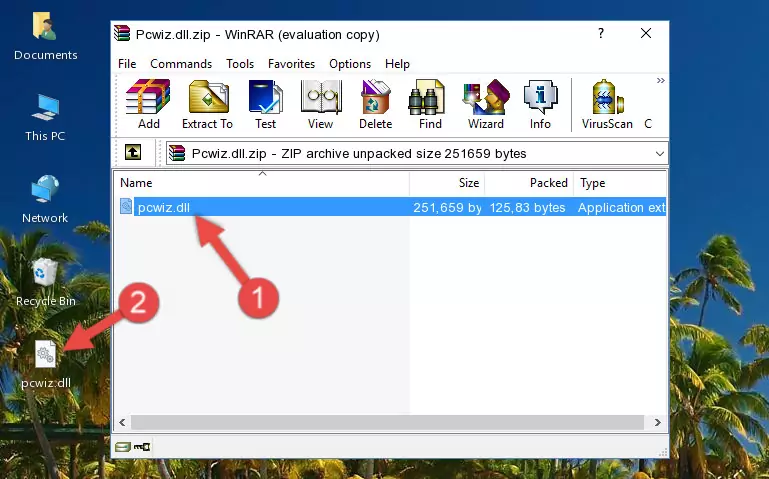Select pcwiz.dll file on the desktop
Viewport: 769px width, 479px height.
click(46, 363)
